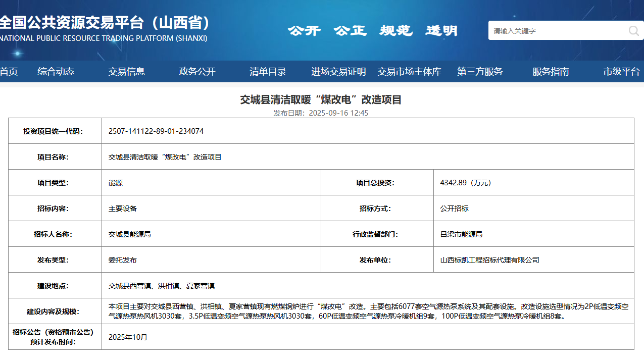This screenshot has width=644, height=363.
Task: Click the construction content description paragraph
Action: point(368,312)
